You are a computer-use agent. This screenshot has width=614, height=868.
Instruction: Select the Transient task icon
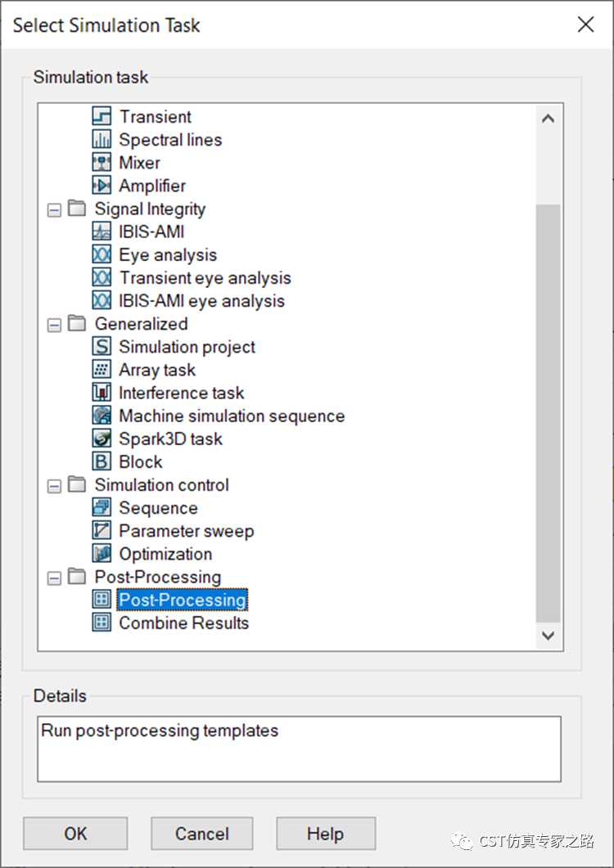(102, 116)
